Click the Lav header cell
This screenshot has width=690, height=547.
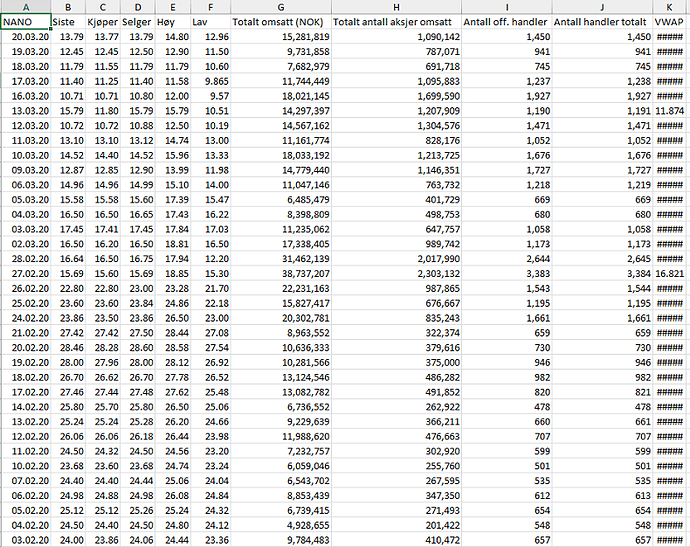pyautogui.click(x=210, y=22)
